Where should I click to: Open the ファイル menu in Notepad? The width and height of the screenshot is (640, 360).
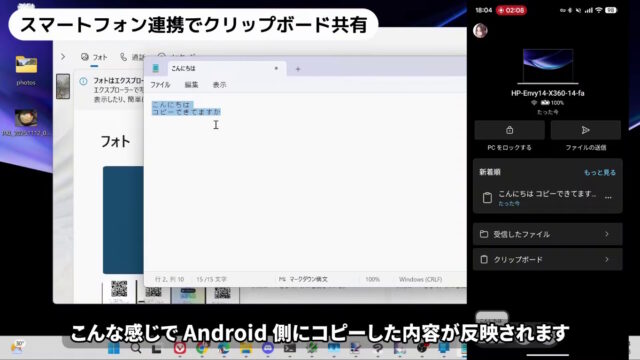tap(160, 85)
